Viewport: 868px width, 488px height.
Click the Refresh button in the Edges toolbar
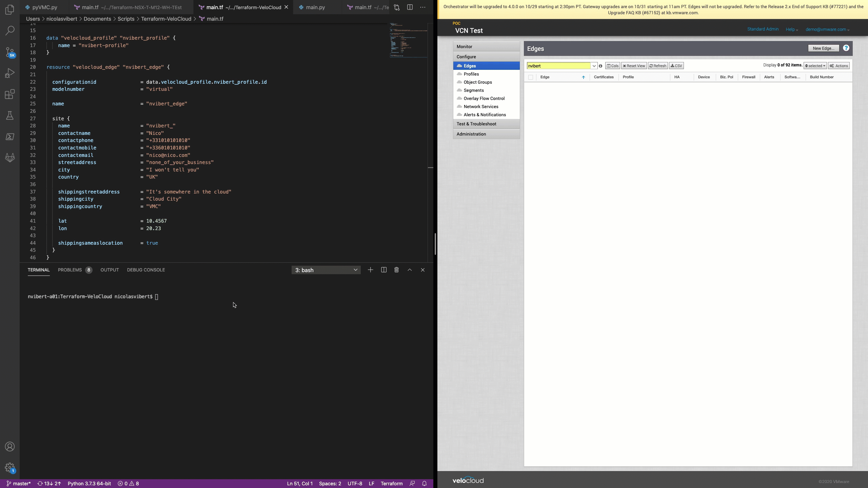coord(657,66)
